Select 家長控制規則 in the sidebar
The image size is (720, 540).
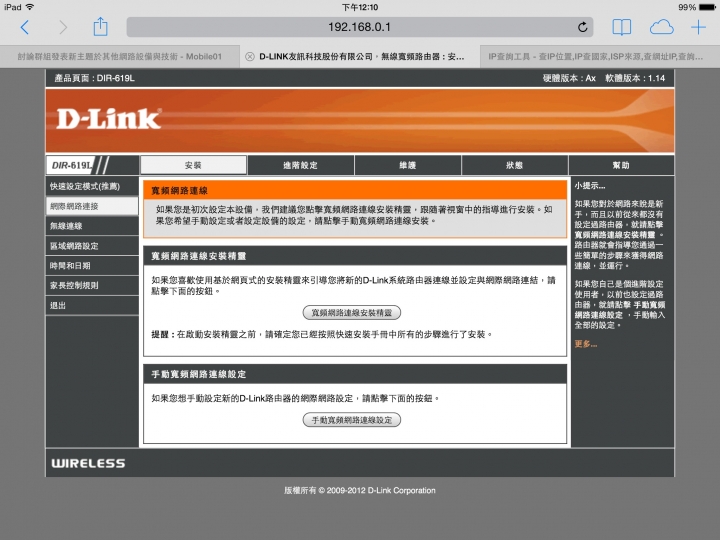[x=92, y=285]
